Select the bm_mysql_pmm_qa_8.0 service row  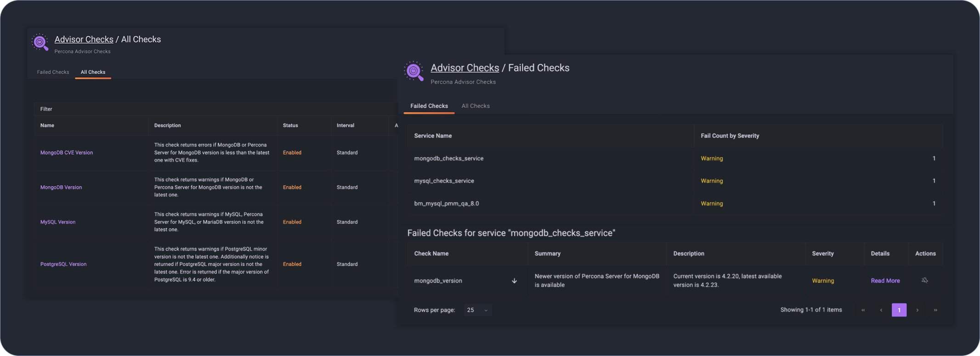pyautogui.click(x=675, y=203)
